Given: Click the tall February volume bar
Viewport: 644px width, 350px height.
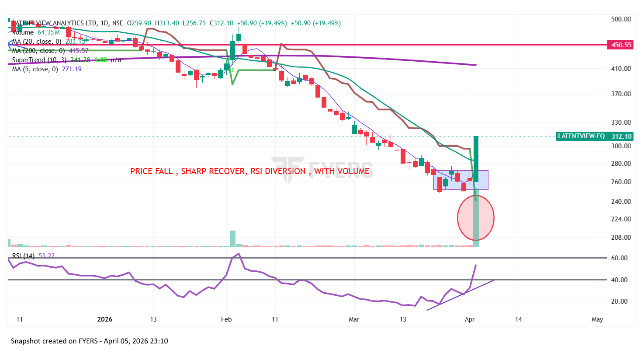Looking at the screenshot, I should (232, 238).
